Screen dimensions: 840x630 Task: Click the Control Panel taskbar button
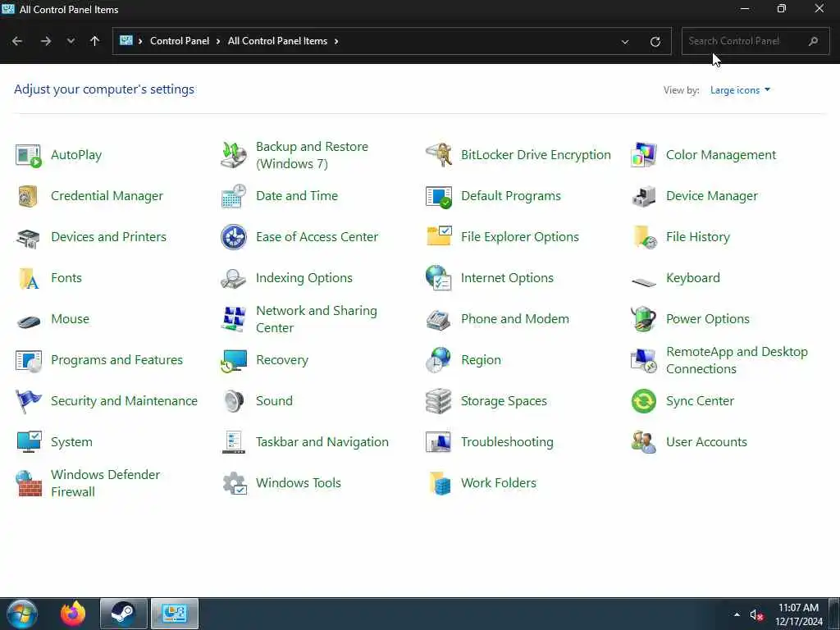175,614
